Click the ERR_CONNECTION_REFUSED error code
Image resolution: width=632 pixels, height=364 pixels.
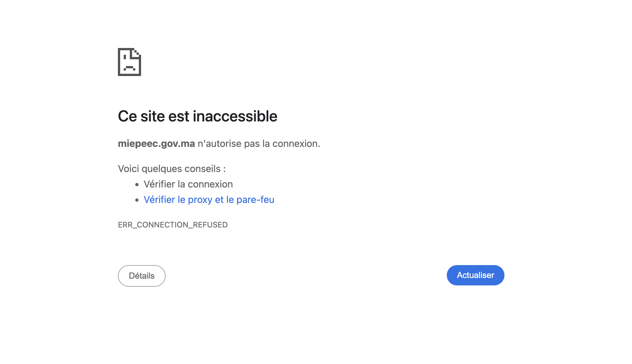point(173,225)
